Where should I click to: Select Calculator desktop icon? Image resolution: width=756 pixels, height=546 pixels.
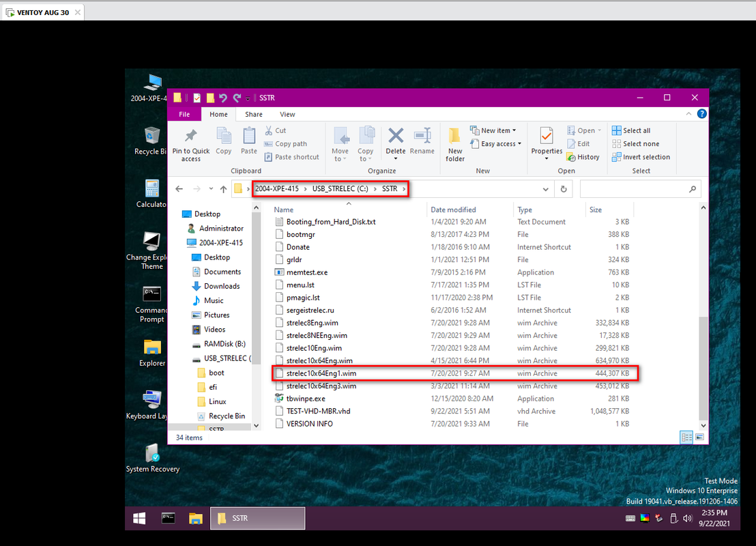coord(151,194)
